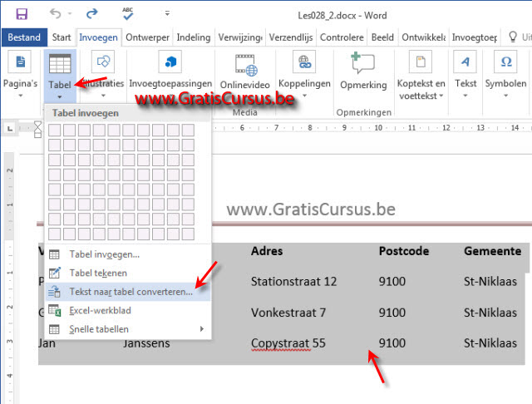Click the spelling check ABC icon

click(128, 13)
